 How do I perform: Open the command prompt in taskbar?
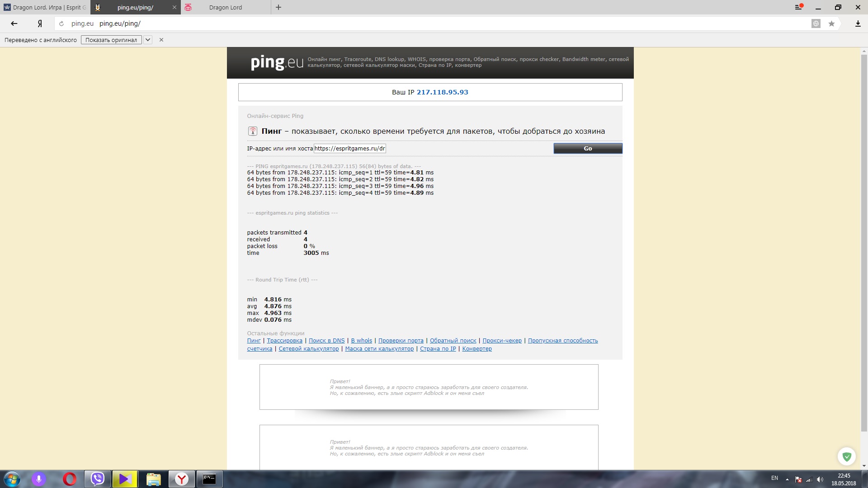click(x=209, y=479)
